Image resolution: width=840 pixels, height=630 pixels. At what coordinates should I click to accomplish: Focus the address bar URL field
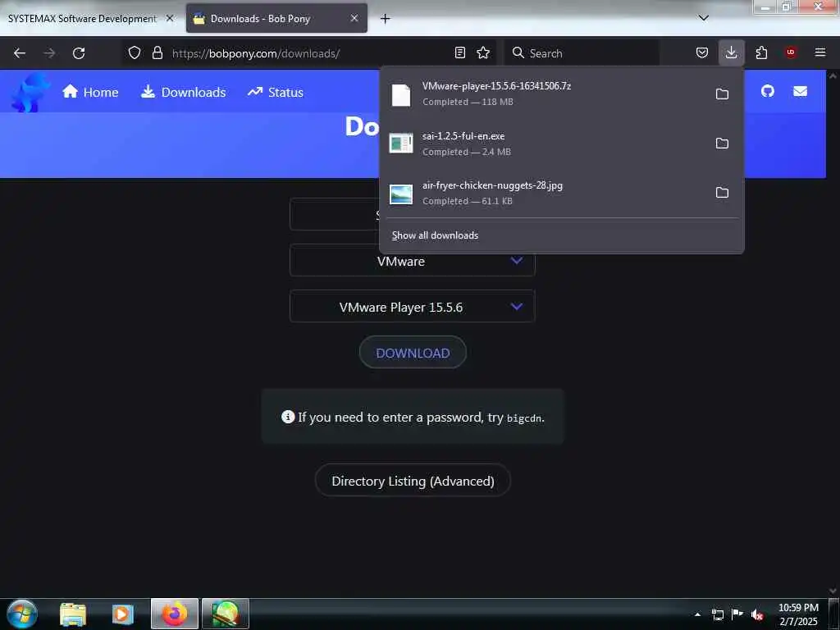click(x=311, y=53)
